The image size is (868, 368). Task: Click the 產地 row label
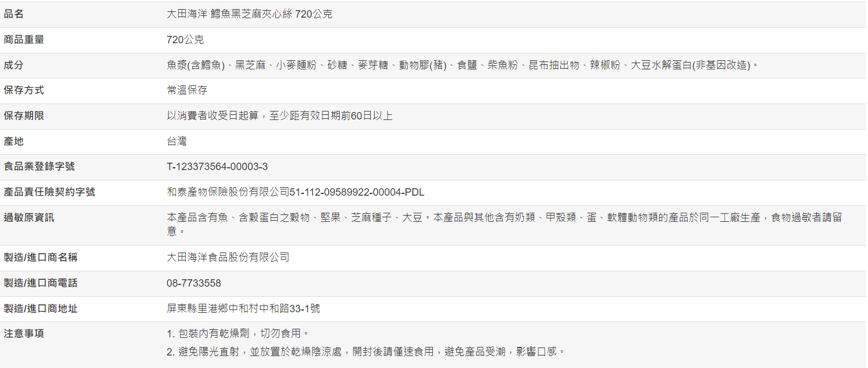(14, 142)
